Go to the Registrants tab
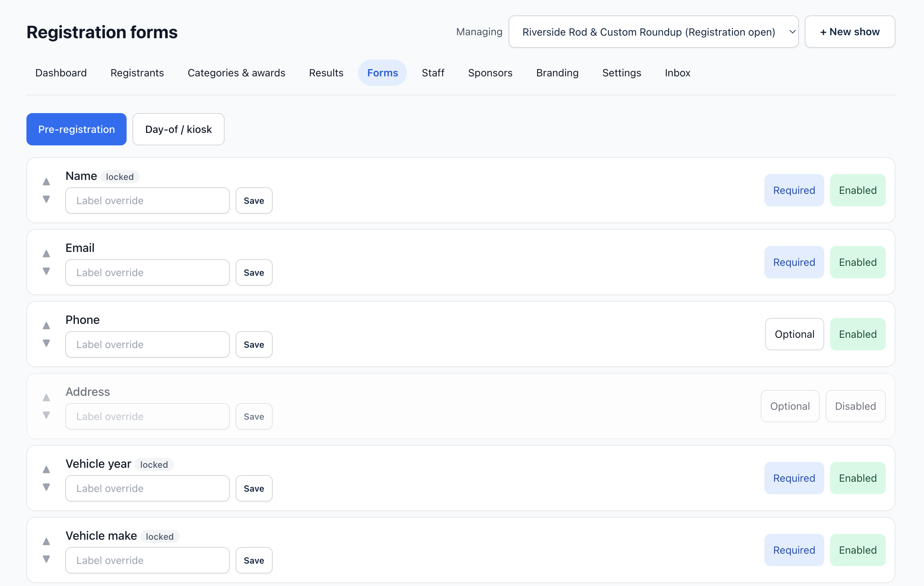 click(x=137, y=73)
